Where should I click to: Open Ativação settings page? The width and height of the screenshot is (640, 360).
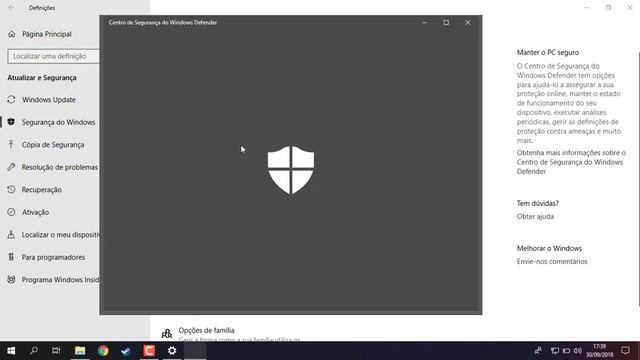tap(36, 212)
